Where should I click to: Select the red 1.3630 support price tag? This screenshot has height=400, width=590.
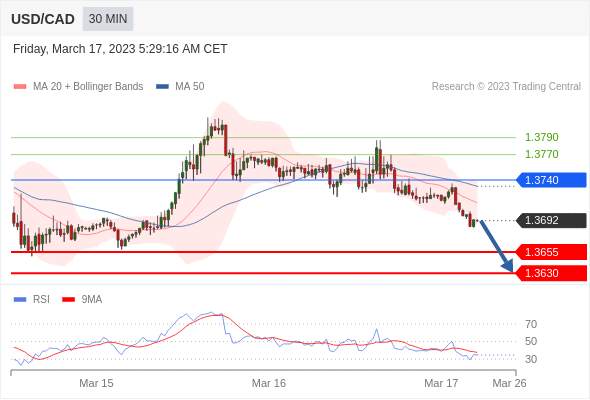[x=551, y=273]
